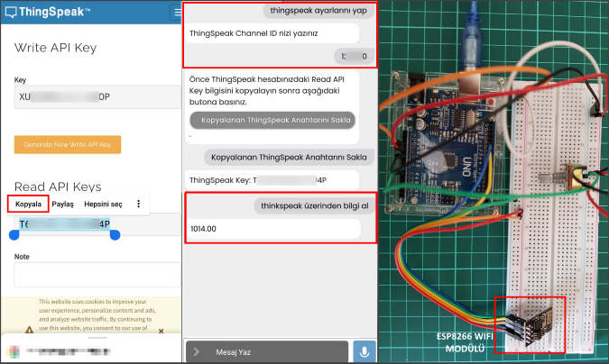609x364 pixels.
Task: Click the warning icon in cookie banner
Action: point(28,328)
